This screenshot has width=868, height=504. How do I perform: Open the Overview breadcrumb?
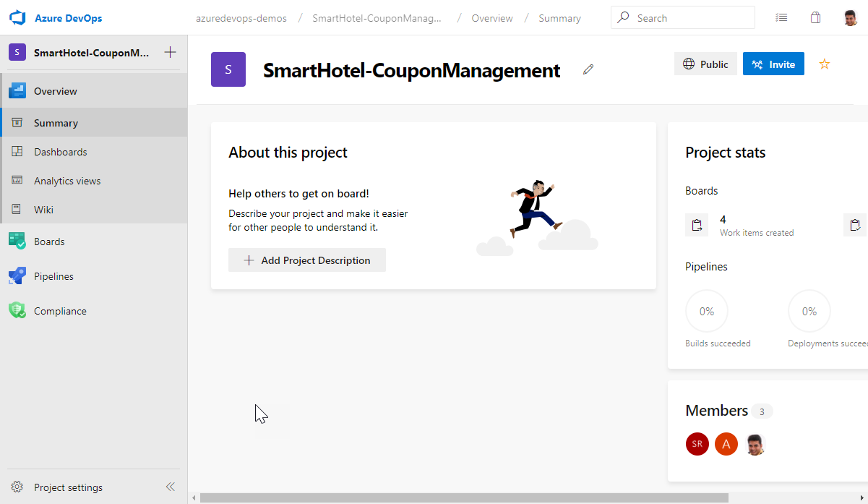[492, 18]
